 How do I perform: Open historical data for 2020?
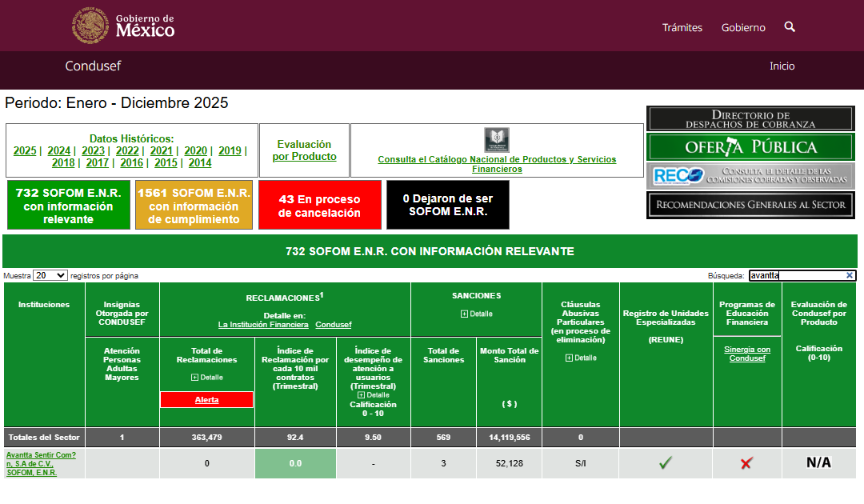click(x=196, y=151)
